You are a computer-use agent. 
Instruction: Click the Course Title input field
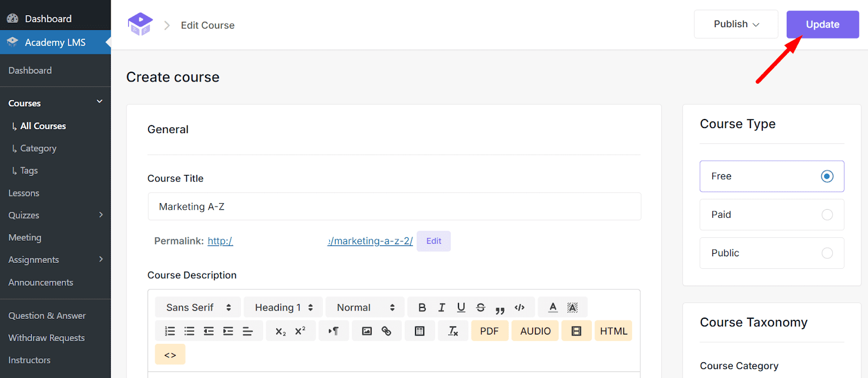tap(394, 207)
